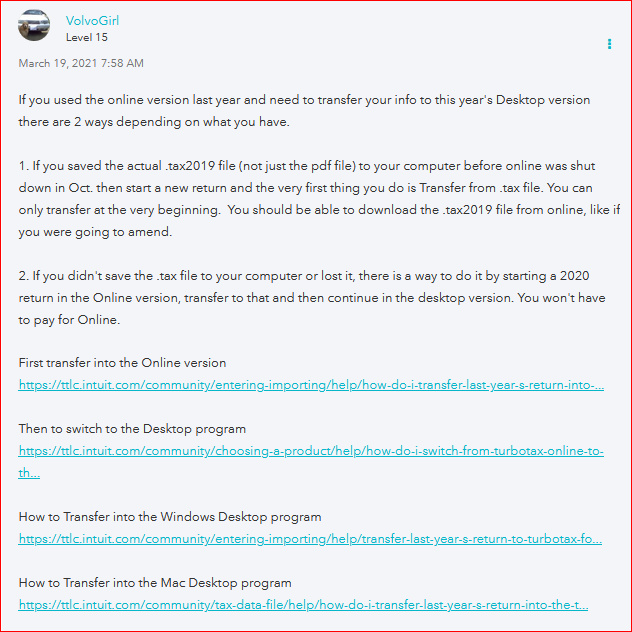Click the wrapped "th..." link continuation
This screenshot has height=632, width=632.
click(29, 473)
